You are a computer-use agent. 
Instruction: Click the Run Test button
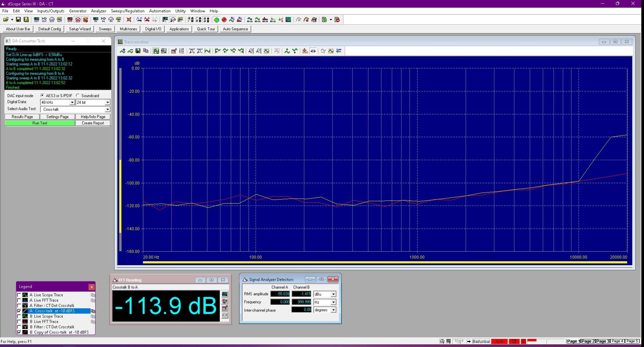40,123
